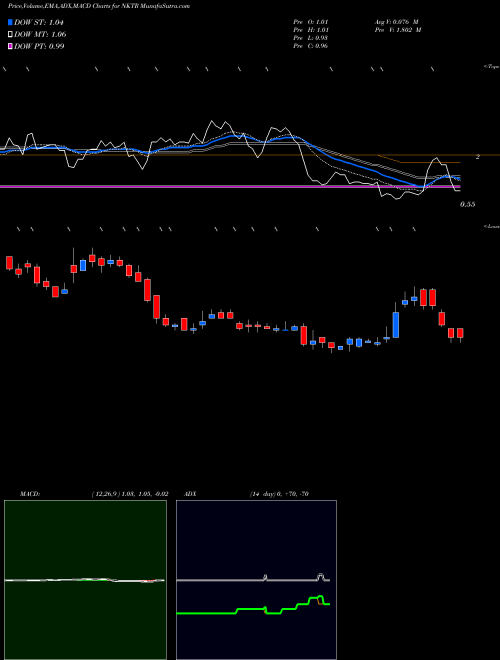Image resolution: width=500 pixels, height=660 pixels.
Task: Click the 'Pre L: 0.93' low value
Action: pos(311,38)
